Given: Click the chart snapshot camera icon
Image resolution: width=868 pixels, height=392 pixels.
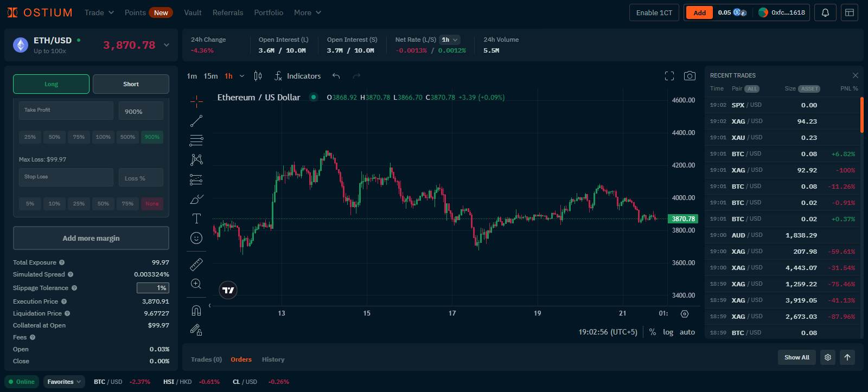Looking at the screenshot, I should (690, 76).
